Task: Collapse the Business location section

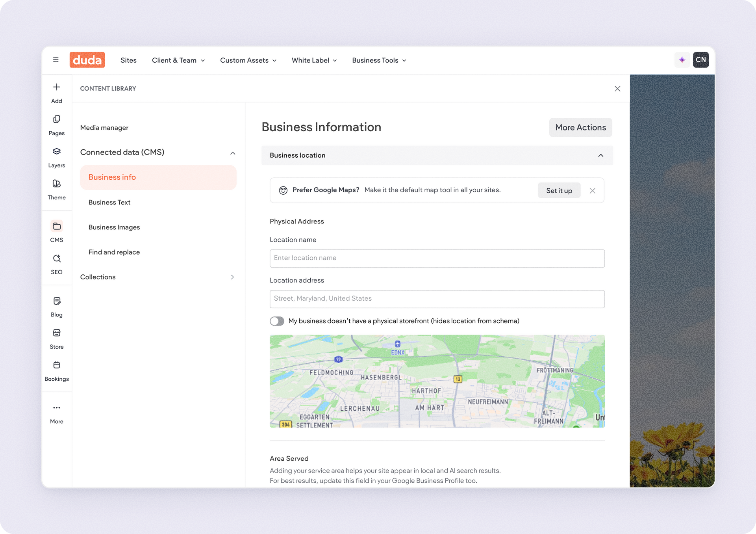Action: pos(600,155)
